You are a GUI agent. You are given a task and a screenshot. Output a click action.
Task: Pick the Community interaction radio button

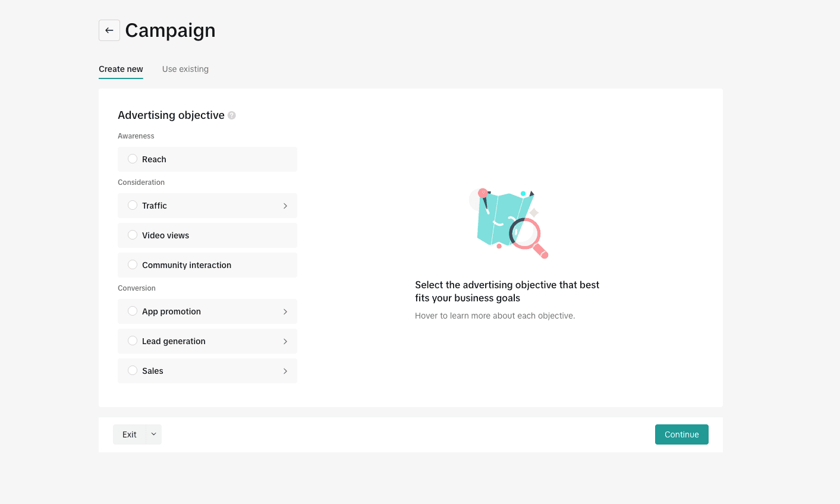[133, 264]
